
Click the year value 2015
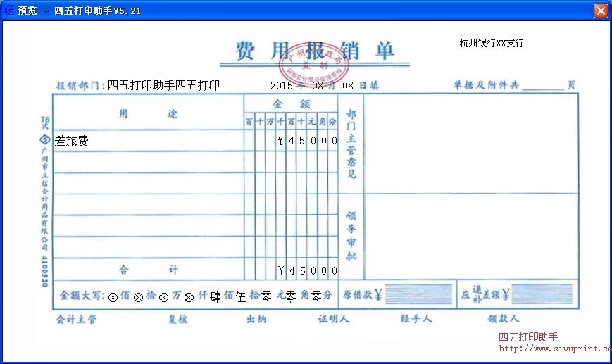click(282, 85)
